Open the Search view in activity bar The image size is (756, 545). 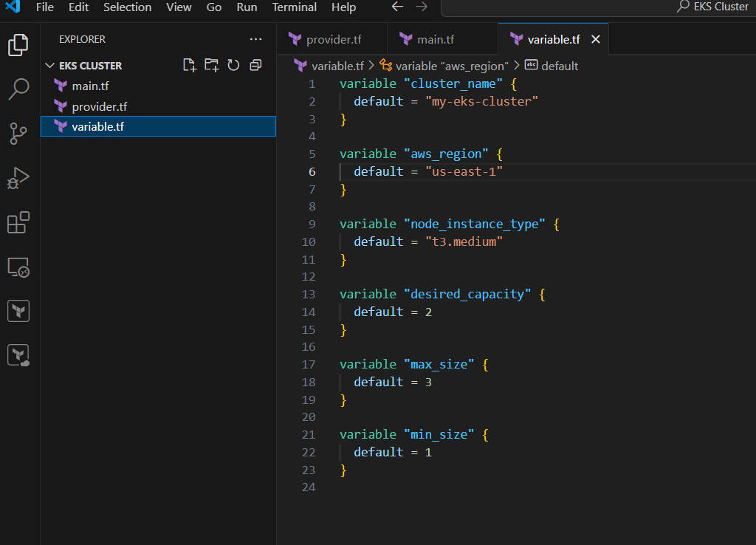tap(18, 89)
